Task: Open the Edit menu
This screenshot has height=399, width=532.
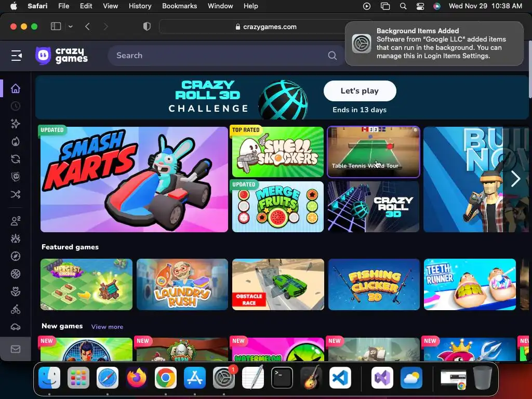Action: [x=86, y=6]
